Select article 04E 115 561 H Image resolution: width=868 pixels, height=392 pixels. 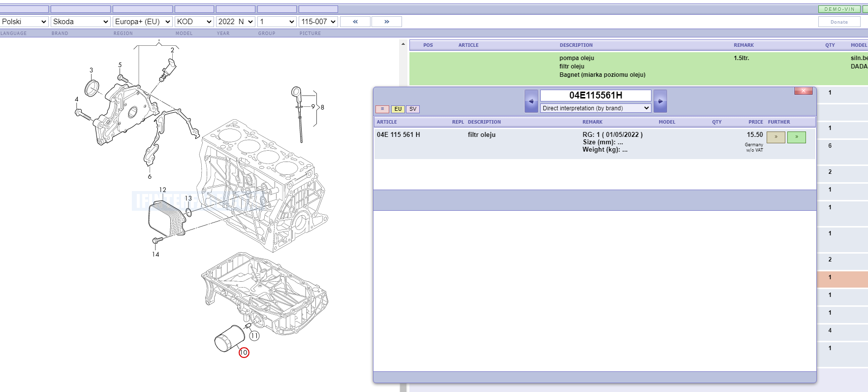[399, 134]
